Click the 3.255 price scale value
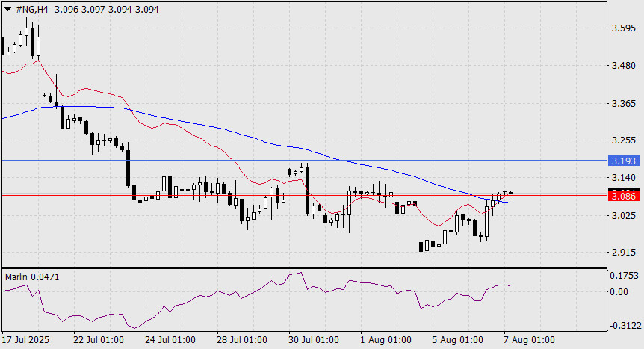 (x=624, y=140)
